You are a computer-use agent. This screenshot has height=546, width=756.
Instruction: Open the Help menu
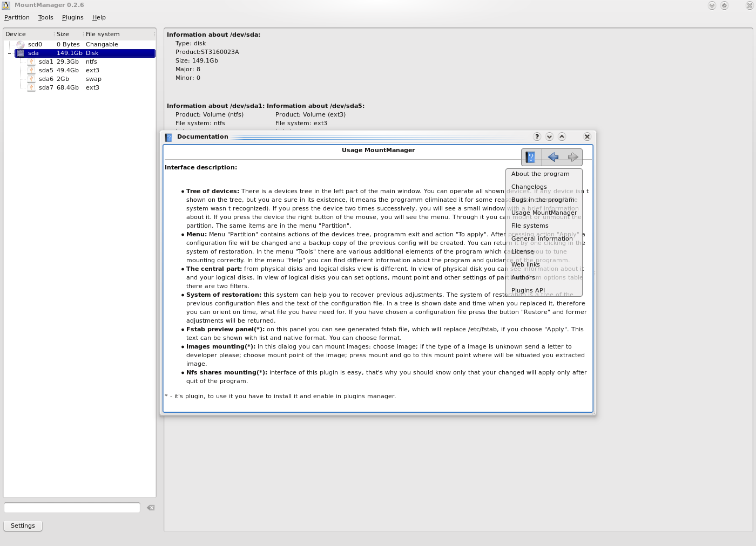[99, 17]
